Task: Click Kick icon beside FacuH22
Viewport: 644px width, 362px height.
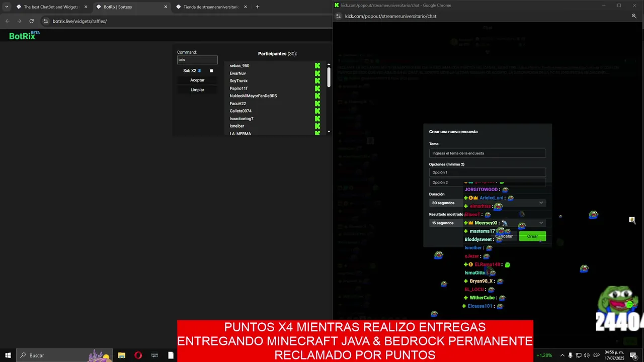Action: tap(317, 104)
